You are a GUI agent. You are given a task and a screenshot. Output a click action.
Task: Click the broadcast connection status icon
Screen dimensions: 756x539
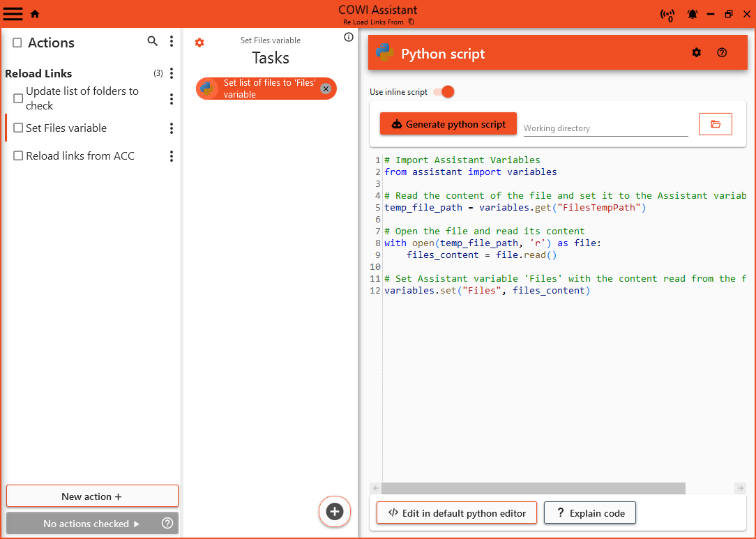668,15
